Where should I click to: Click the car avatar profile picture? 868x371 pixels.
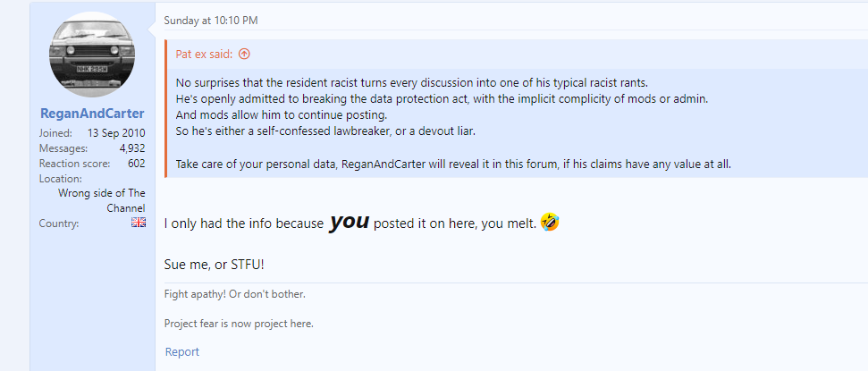pyautogui.click(x=92, y=55)
